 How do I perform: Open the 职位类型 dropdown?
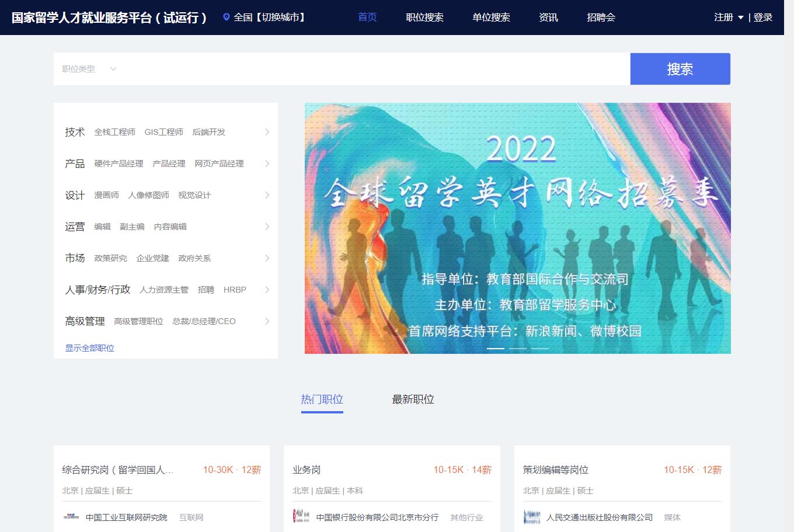(x=88, y=68)
